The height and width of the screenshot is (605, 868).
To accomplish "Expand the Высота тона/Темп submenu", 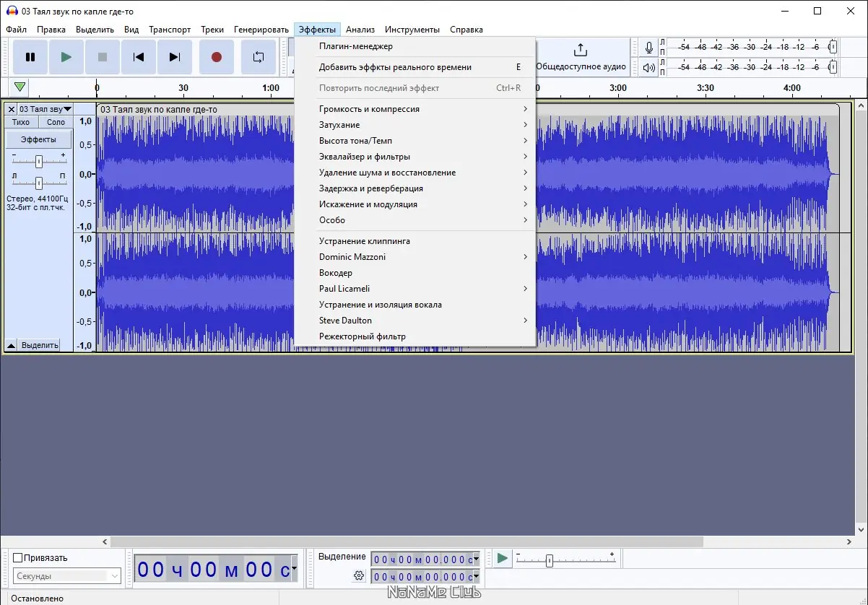I will (415, 141).
